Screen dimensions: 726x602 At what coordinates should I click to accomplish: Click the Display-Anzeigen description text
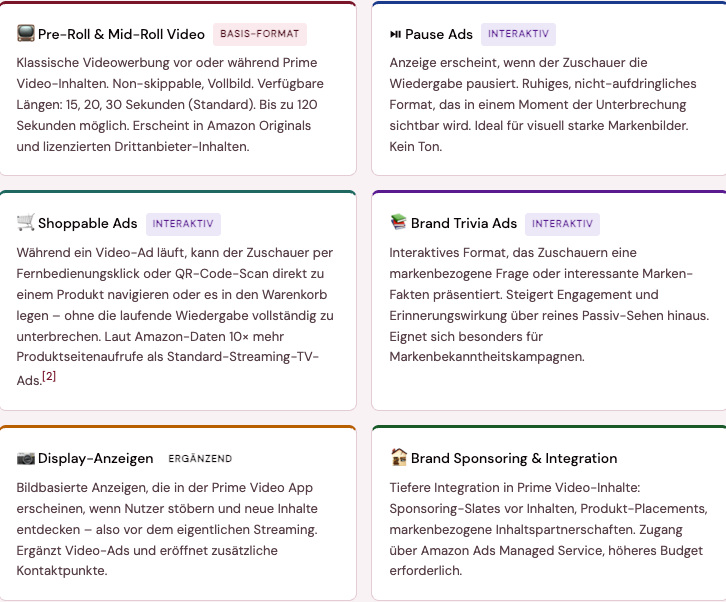(x=167, y=529)
